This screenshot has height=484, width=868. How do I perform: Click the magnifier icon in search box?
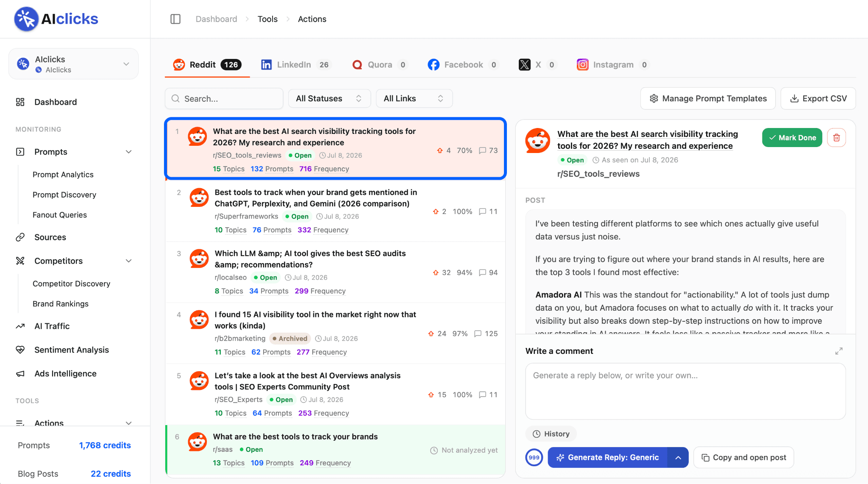[x=175, y=98]
